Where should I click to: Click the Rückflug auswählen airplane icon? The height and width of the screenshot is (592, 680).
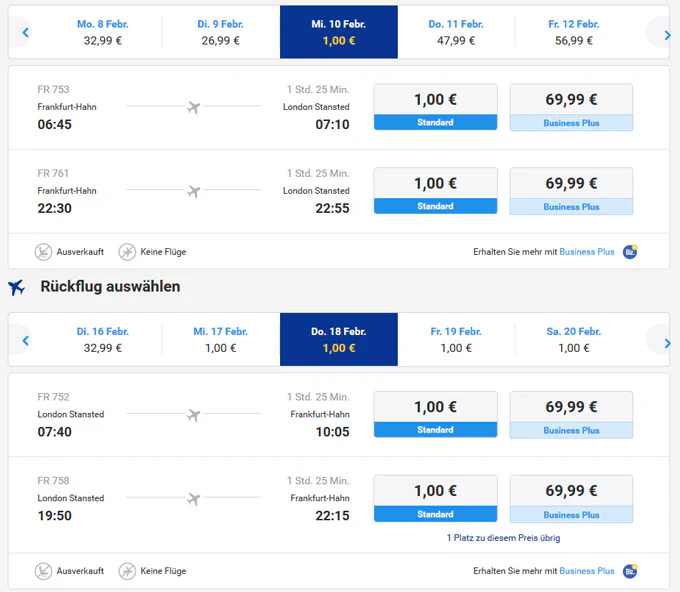click(x=17, y=287)
